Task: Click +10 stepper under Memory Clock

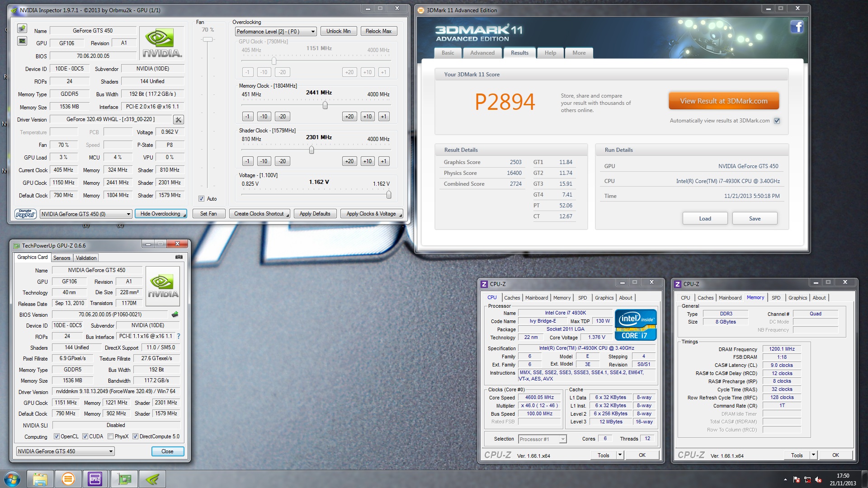Action: point(368,117)
